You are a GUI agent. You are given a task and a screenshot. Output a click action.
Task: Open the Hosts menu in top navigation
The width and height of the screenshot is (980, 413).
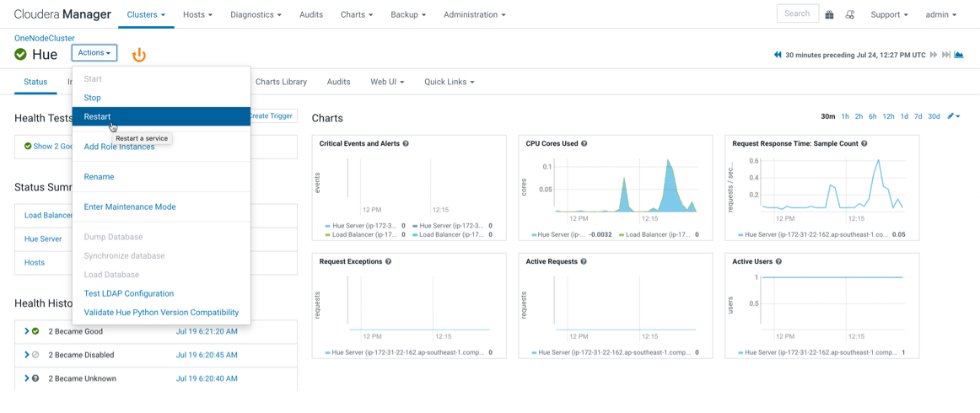pos(197,14)
